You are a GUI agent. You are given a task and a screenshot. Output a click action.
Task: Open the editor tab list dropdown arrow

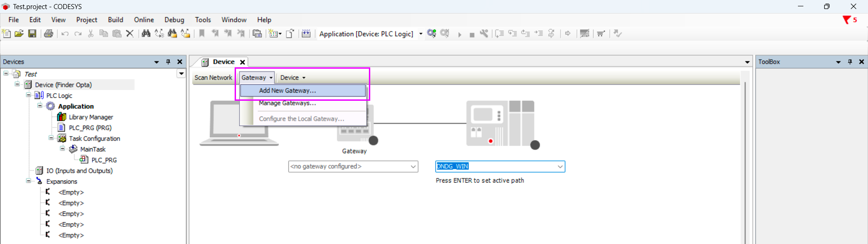747,62
